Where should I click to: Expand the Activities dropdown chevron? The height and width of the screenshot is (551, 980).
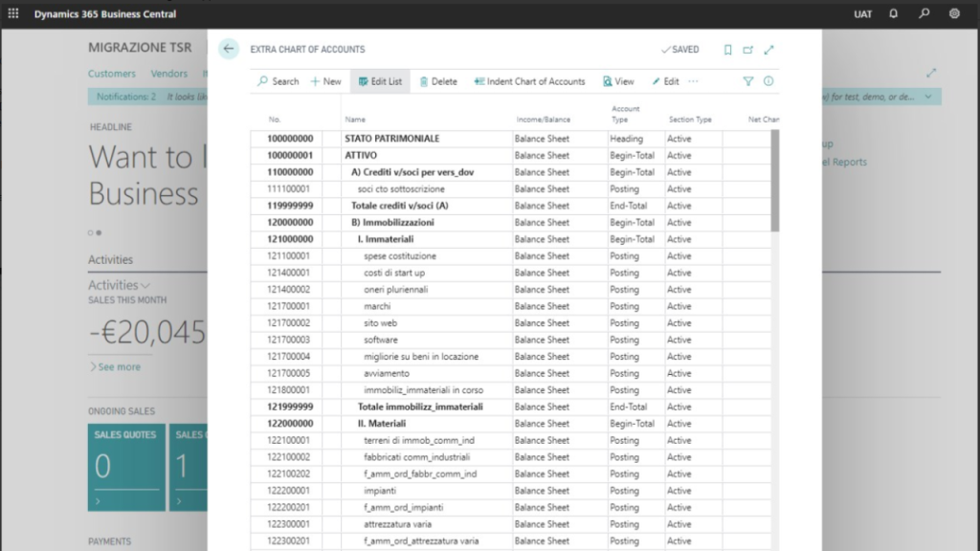pos(145,285)
